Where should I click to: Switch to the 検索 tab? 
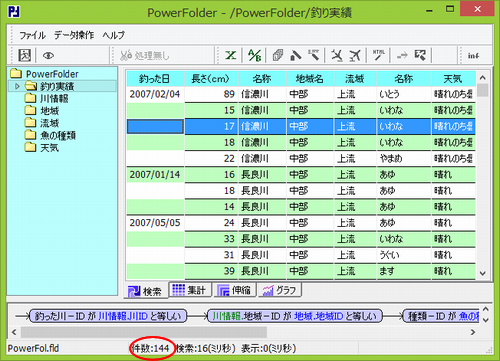[x=145, y=291]
